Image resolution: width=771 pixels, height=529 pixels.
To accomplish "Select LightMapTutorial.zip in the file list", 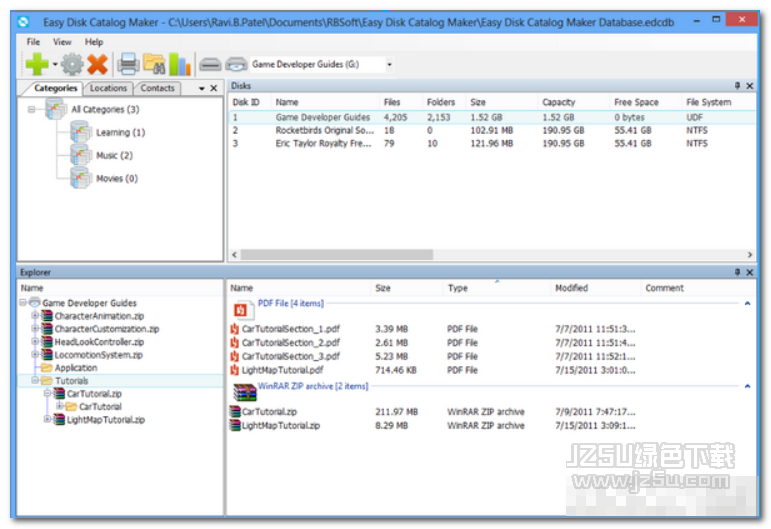I will coord(280,426).
